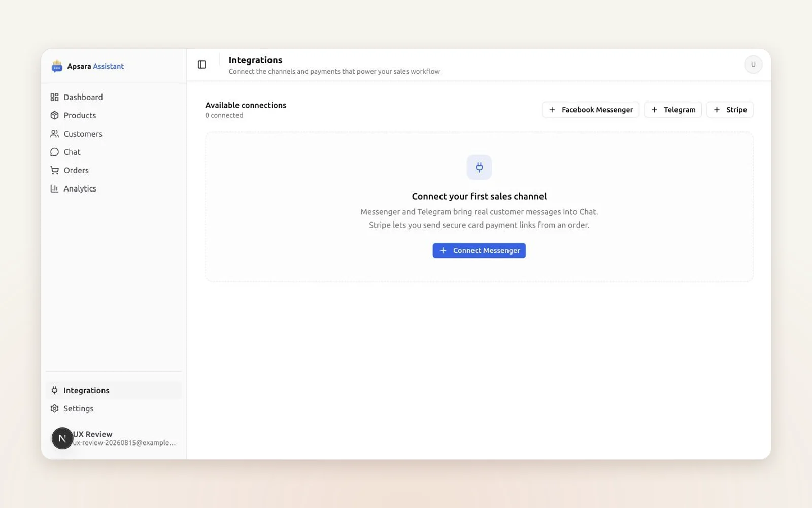Open Orders from the sidebar
The width and height of the screenshot is (812, 508).
point(114,170)
